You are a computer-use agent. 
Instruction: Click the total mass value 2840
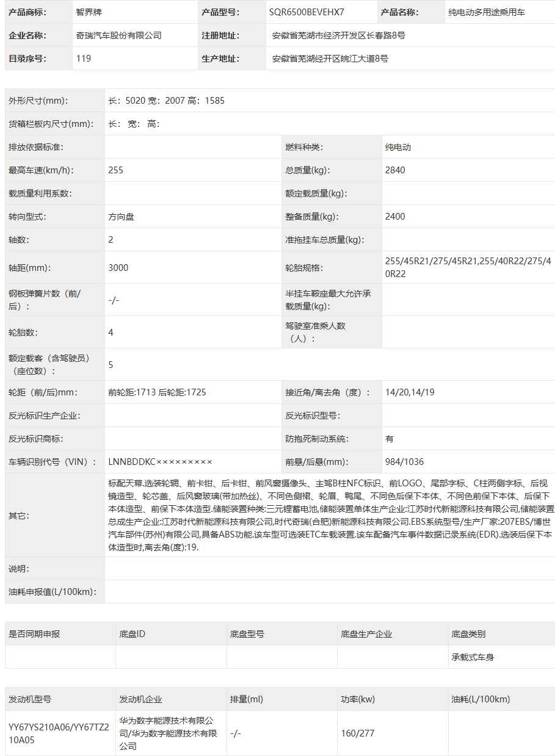pos(395,170)
